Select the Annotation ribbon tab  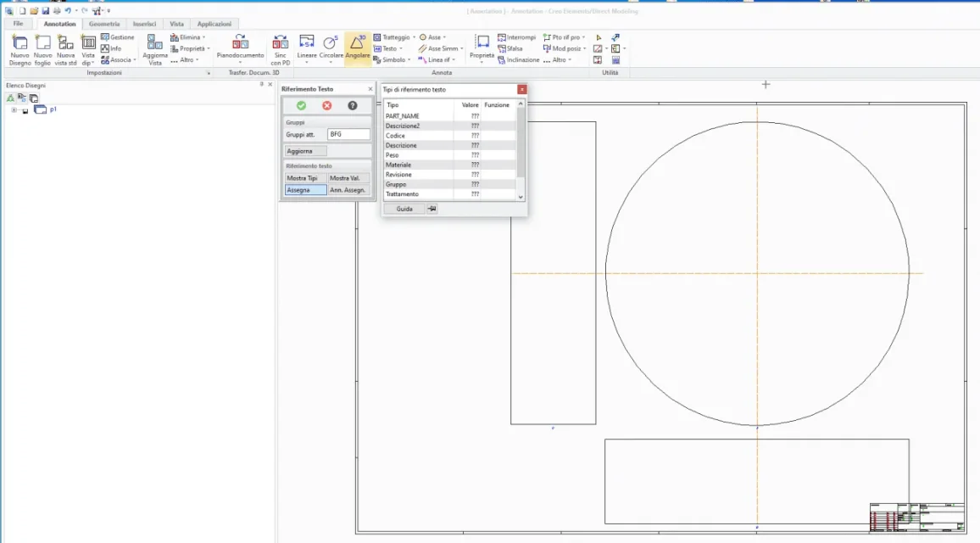(59, 24)
